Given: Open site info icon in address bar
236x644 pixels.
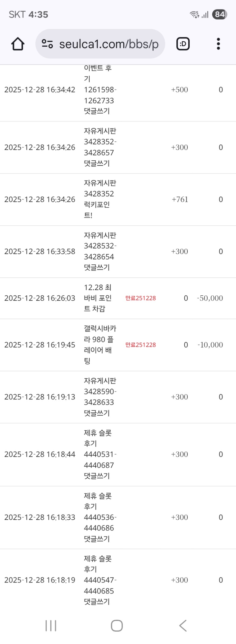Looking at the screenshot, I should click(47, 44).
